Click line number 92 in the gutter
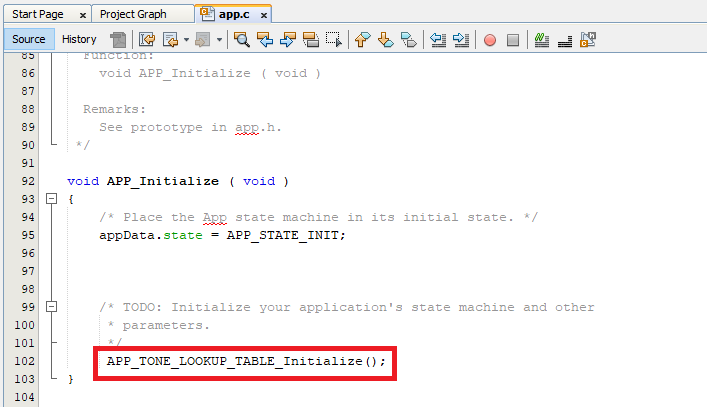This screenshot has width=707, height=407. 28,181
